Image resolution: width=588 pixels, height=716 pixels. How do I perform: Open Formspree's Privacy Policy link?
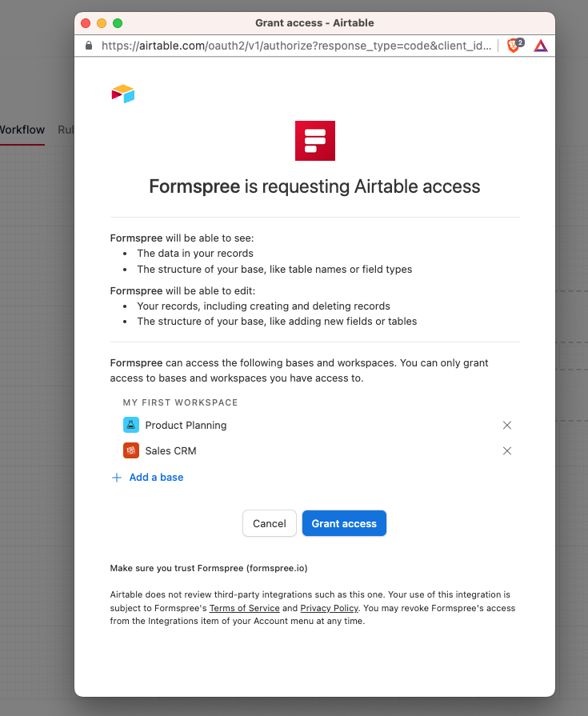click(x=330, y=608)
